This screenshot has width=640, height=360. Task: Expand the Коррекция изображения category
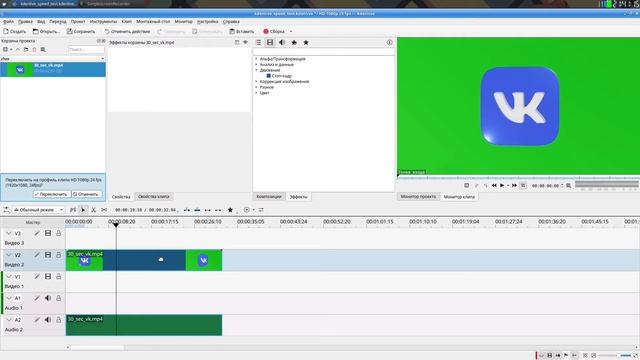[256, 82]
